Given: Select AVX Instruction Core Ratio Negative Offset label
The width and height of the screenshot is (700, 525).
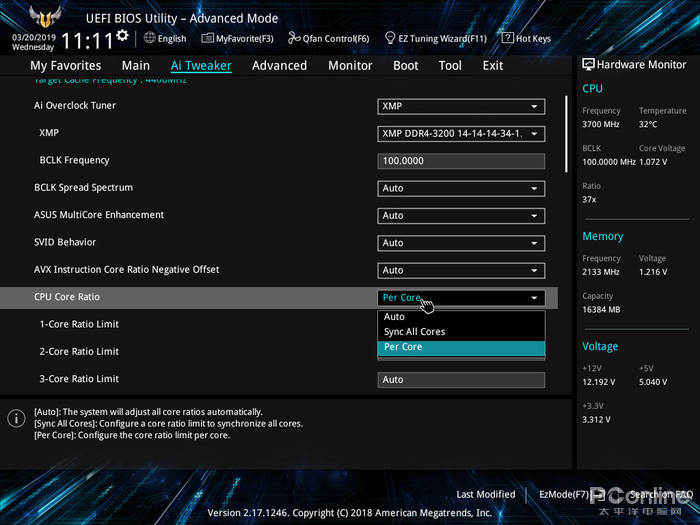Looking at the screenshot, I should point(126,270).
